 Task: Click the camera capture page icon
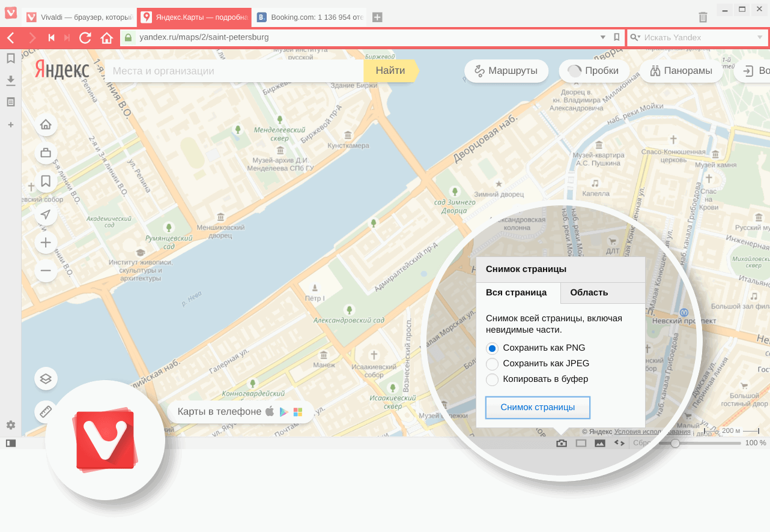click(562, 443)
